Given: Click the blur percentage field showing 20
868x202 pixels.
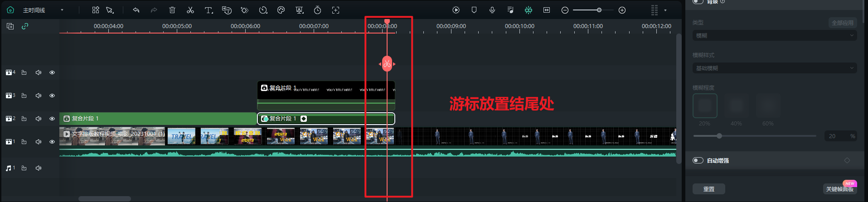Looking at the screenshot, I should pos(840,136).
